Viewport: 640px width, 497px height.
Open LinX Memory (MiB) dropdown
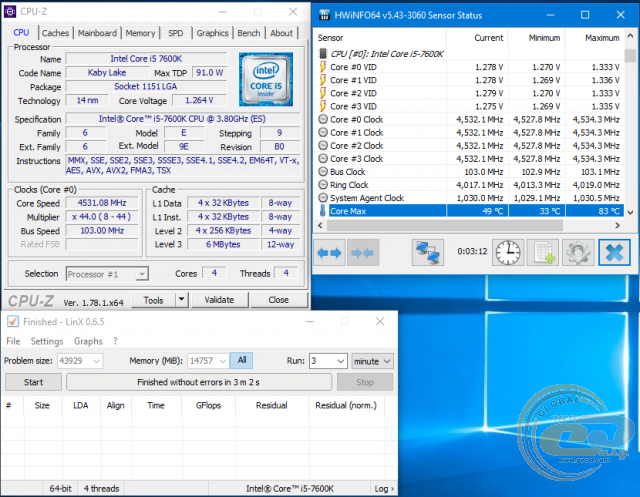pyautogui.click(x=222, y=361)
